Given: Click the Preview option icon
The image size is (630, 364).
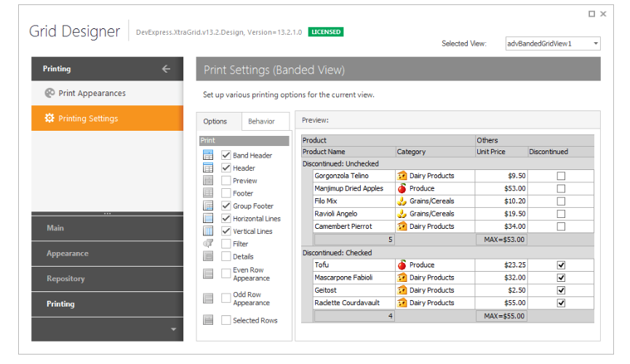Looking at the screenshot, I should tap(208, 181).
